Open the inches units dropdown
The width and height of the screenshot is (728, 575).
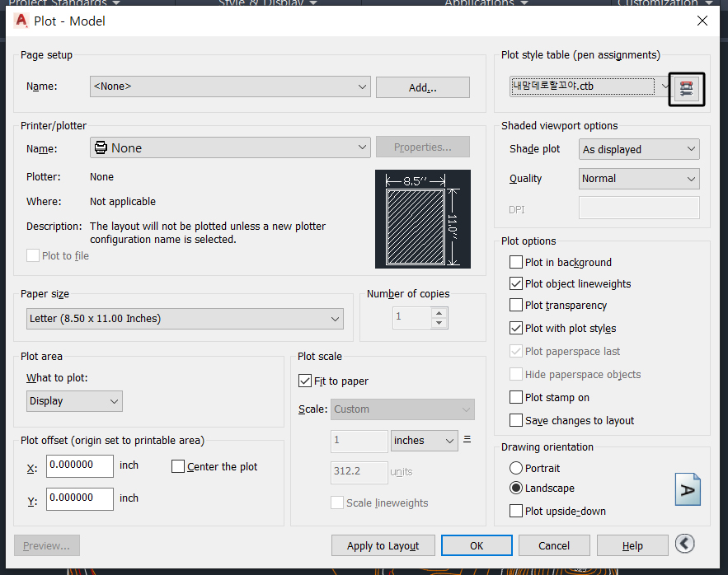pos(425,441)
